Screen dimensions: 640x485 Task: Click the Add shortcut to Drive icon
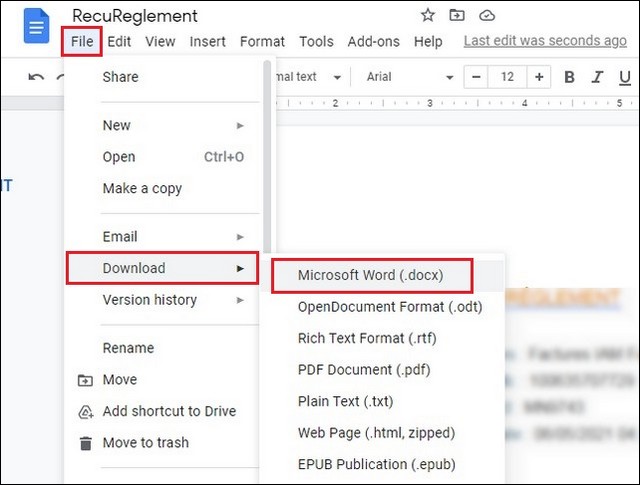pyautogui.click(x=86, y=412)
